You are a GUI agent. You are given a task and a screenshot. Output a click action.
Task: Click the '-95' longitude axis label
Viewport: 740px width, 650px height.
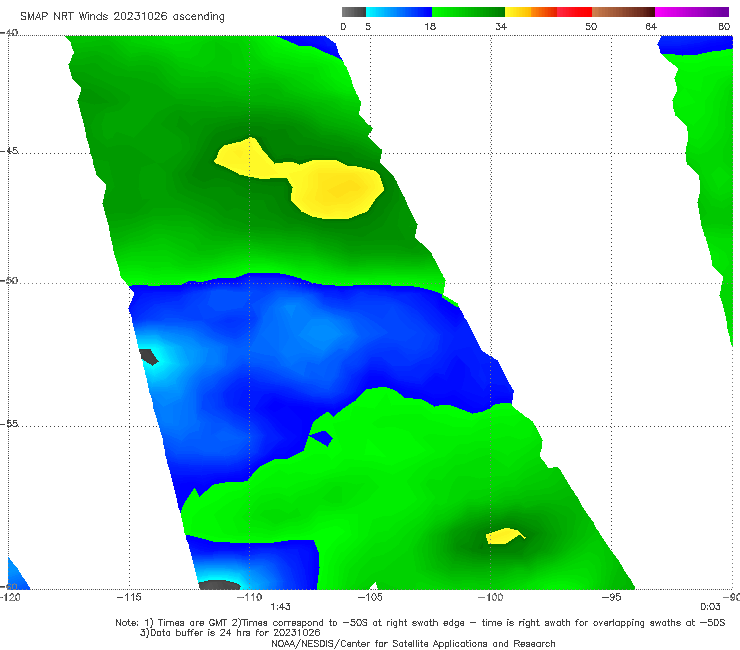(x=611, y=597)
